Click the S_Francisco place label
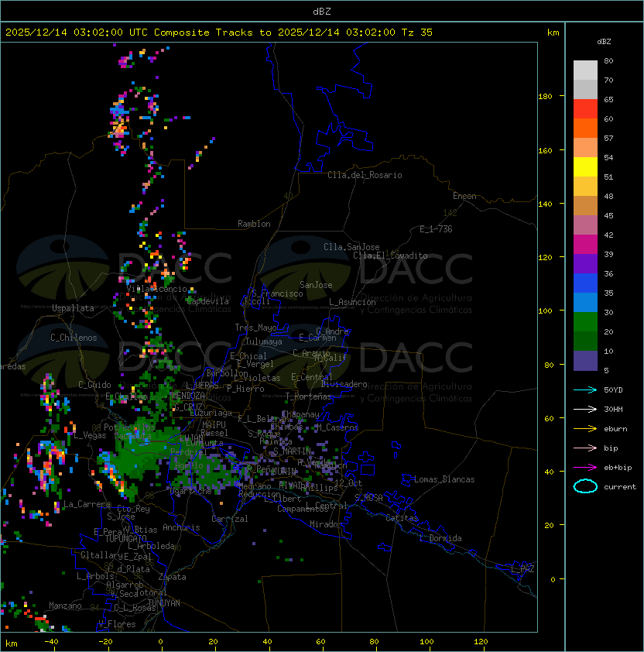 click(x=277, y=293)
